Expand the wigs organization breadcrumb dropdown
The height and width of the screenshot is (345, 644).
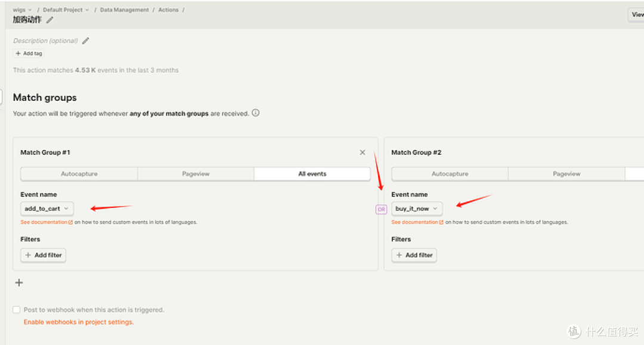(x=22, y=10)
